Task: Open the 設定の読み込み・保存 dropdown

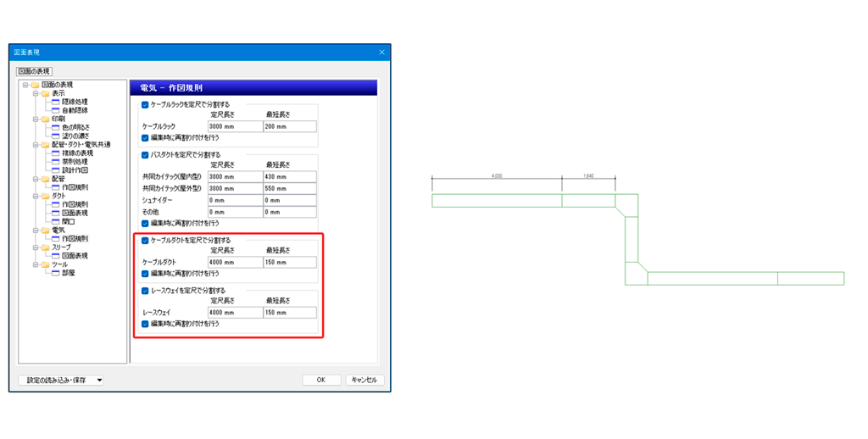Action: point(61,381)
